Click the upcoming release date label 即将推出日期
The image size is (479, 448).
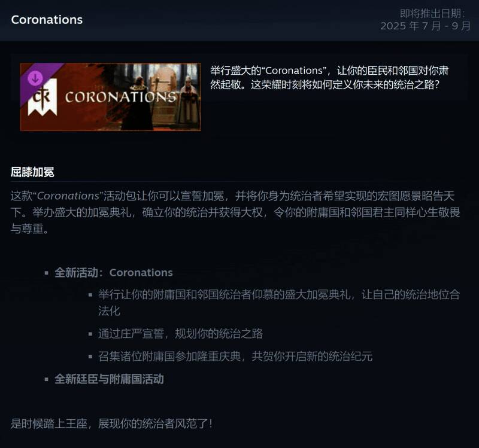coord(432,13)
